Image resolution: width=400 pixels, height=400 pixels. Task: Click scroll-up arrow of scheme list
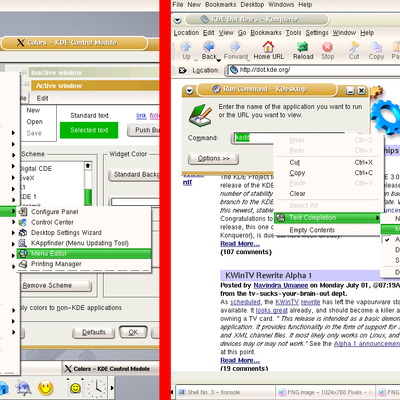pyautogui.click(x=88, y=166)
